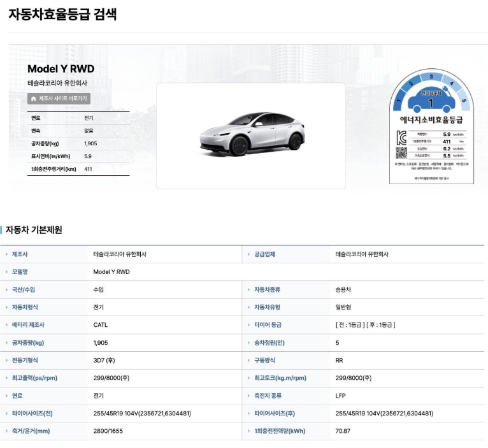The height and width of the screenshot is (448, 488).
Task: Click the 승차정원(인) value 5
Action: (337, 343)
